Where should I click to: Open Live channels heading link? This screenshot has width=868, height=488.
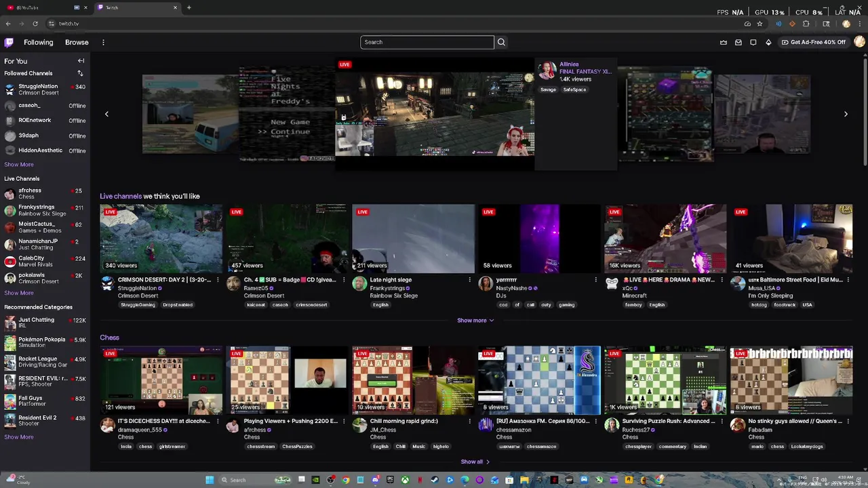click(121, 197)
